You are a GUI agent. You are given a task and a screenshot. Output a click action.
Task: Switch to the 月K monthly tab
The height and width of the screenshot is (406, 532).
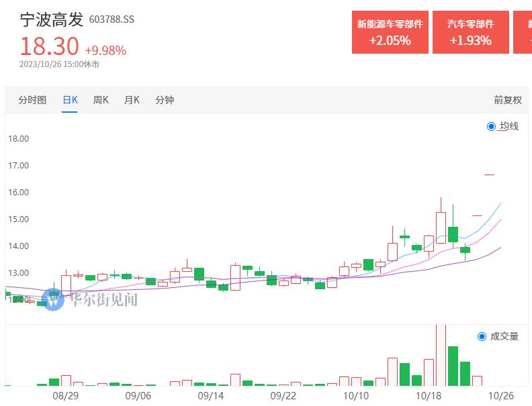click(132, 100)
